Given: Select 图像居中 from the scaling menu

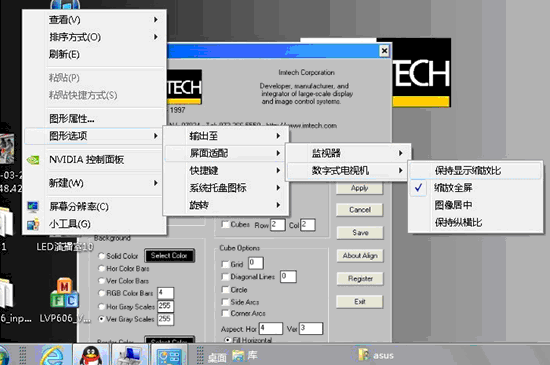Looking at the screenshot, I should pyautogui.click(x=476, y=205).
